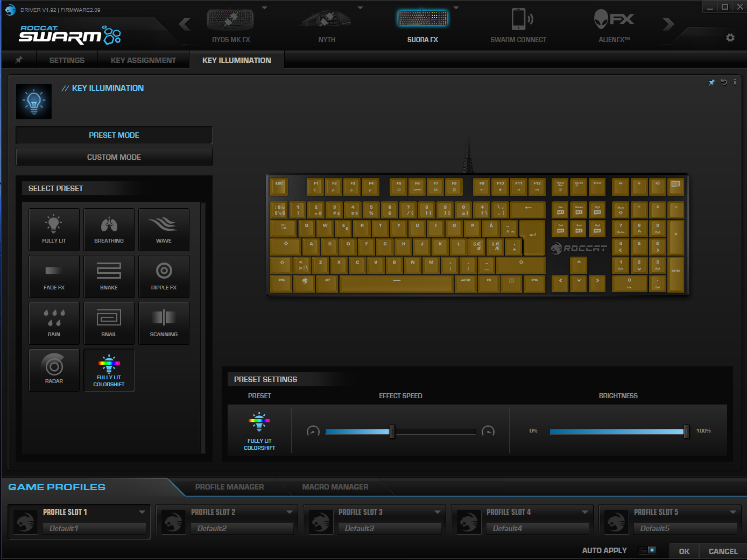Click the fast effect speed gauge icon
The width and height of the screenshot is (747, 560).
[488, 431]
